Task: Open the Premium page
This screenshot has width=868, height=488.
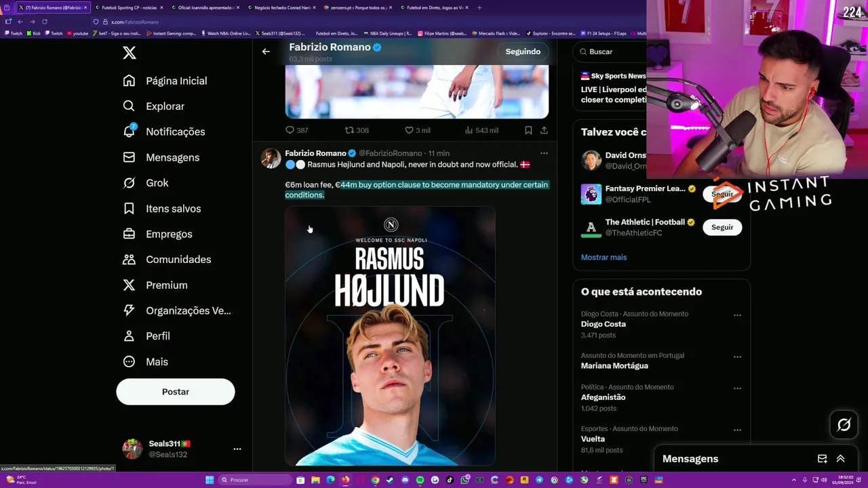Action: [x=155, y=285]
